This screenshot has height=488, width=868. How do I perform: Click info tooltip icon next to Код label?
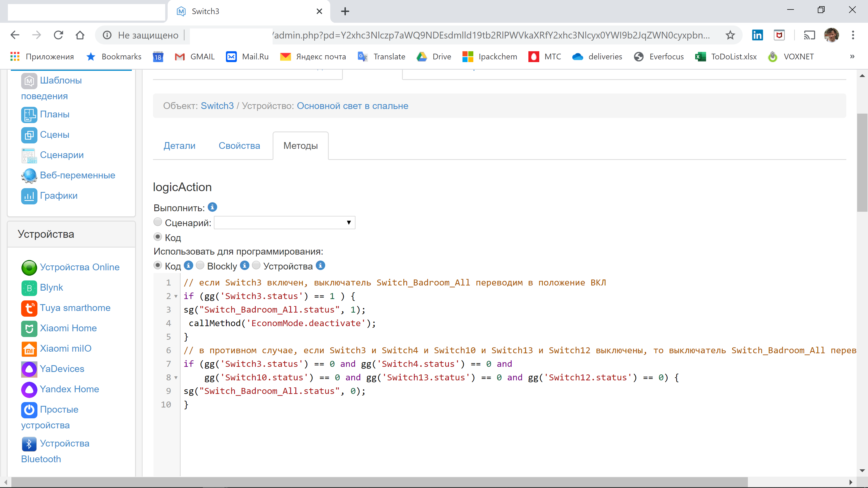click(x=189, y=266)
